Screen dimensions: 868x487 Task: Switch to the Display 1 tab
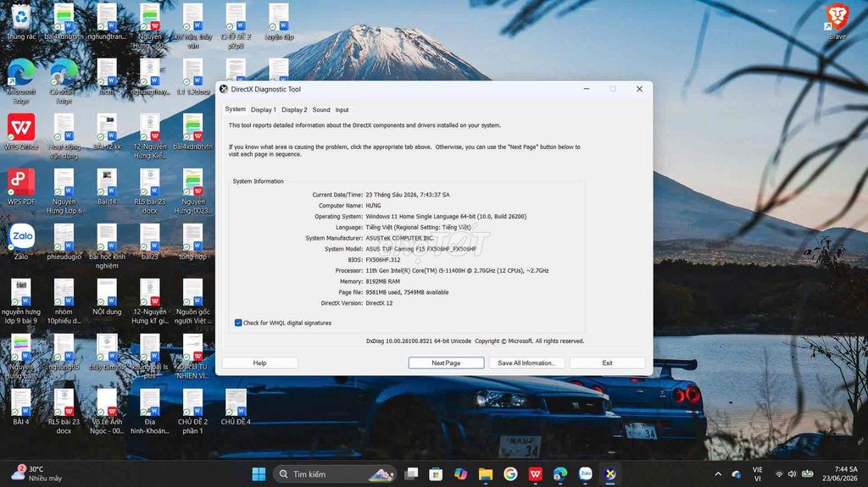[x=263, y=109]
